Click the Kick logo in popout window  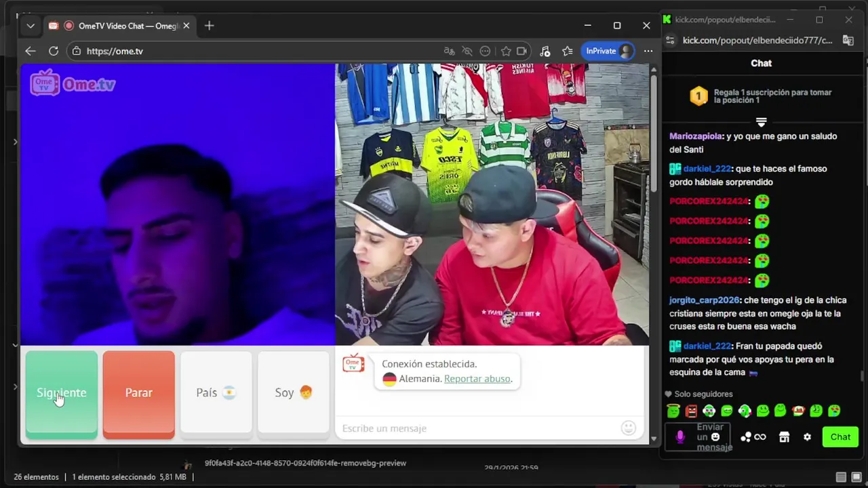pos(667,20)
